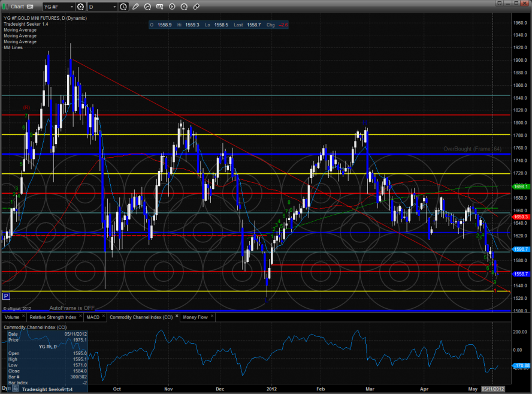Open the time interval clock icon
This screenshot has width=532, height=394.
[123, 7]
